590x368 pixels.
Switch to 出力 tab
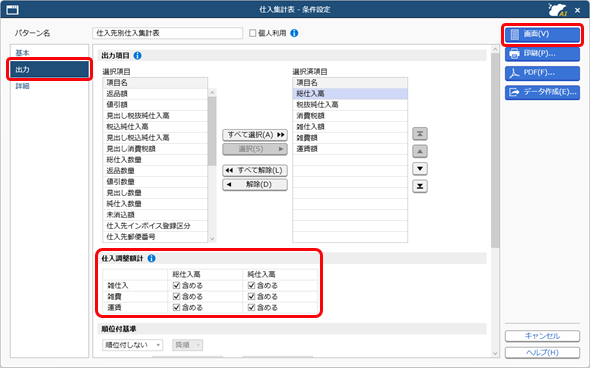coord(49,69)
